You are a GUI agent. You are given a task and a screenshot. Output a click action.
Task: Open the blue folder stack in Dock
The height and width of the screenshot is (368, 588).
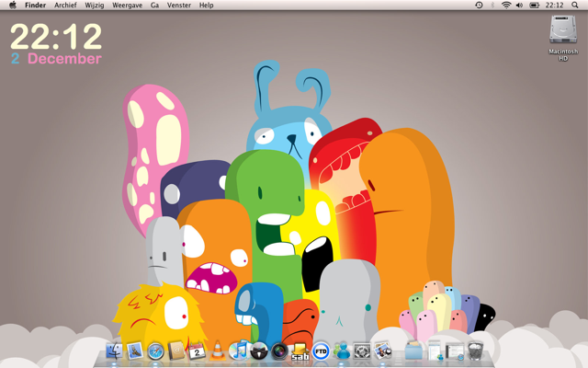413,351
